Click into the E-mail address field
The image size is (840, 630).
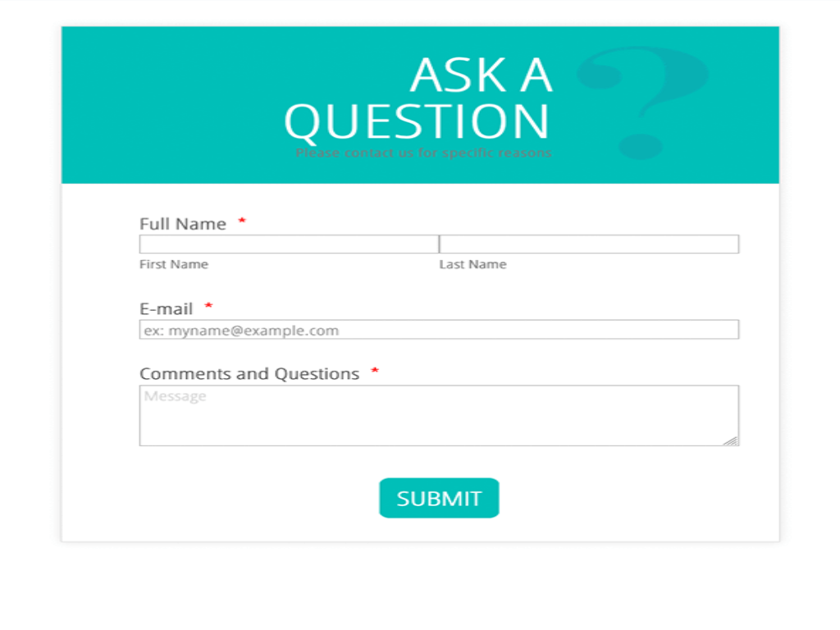point(439,330)
